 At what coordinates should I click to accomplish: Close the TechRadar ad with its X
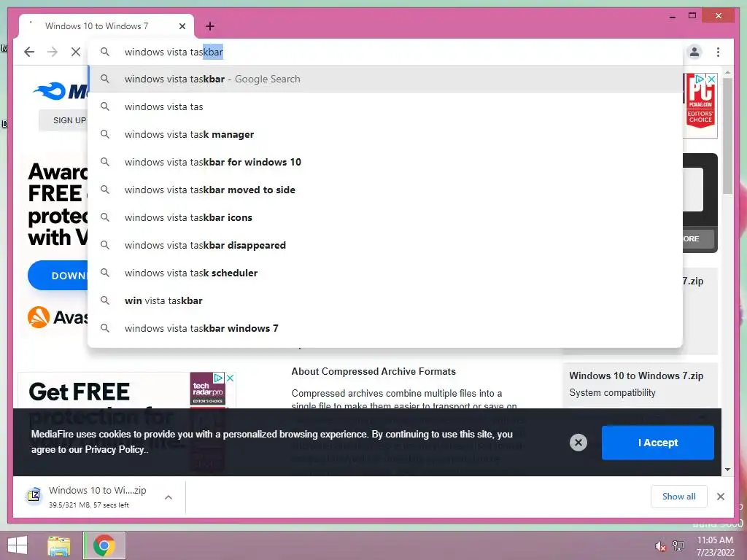coord(230,378)
